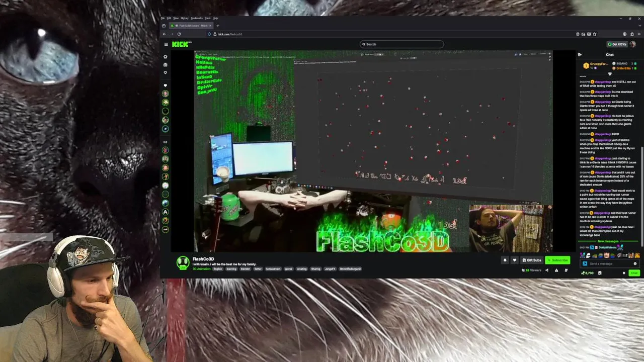Open the Bookmarks menu
This screenshot has height=362, width=644.
pos(196,18)
